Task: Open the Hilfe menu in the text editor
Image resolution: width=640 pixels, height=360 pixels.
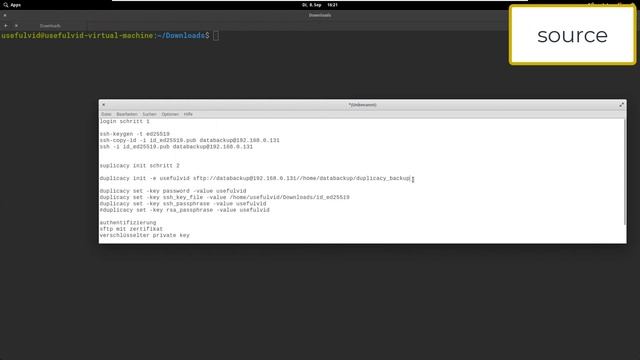Action: [188, 114]
